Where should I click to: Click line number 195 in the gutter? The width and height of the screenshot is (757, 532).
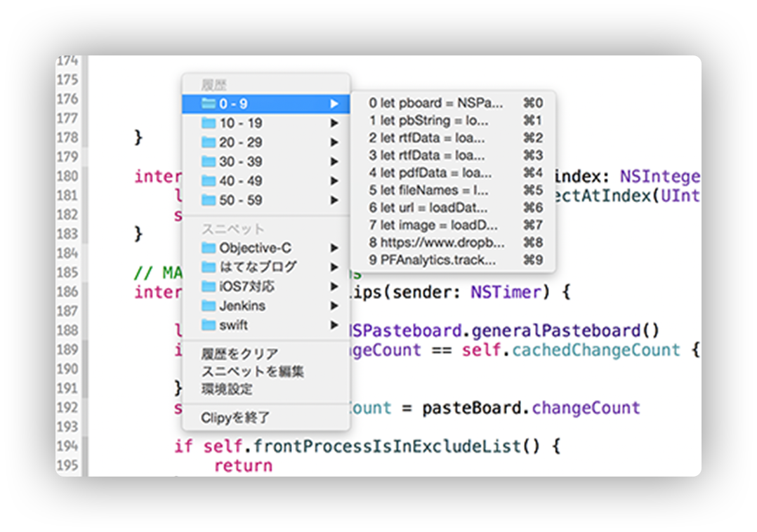67,465
